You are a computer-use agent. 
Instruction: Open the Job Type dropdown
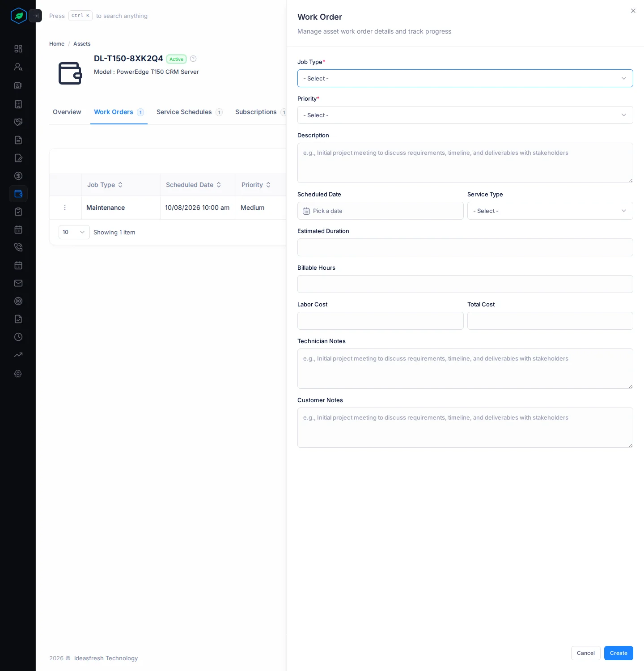(x=465, y=78)
